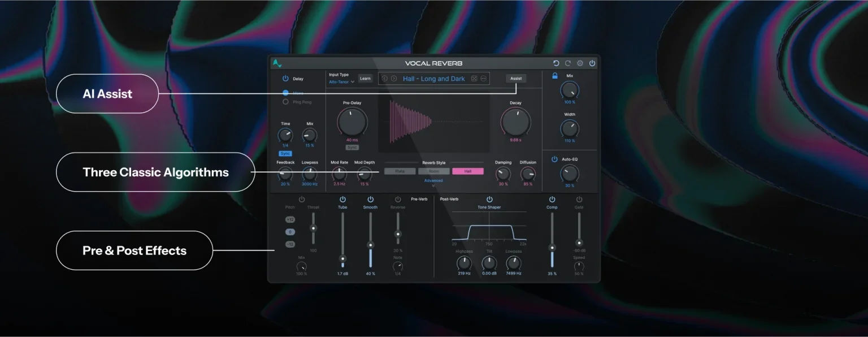
Task: Load the next preset with the right arrow
Action: [x=394, y=79]
